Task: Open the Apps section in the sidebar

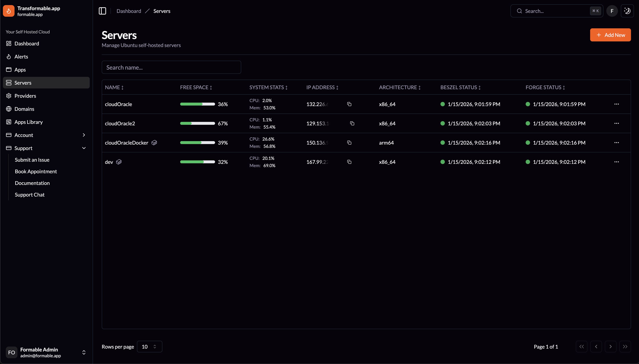Action: 20,70
